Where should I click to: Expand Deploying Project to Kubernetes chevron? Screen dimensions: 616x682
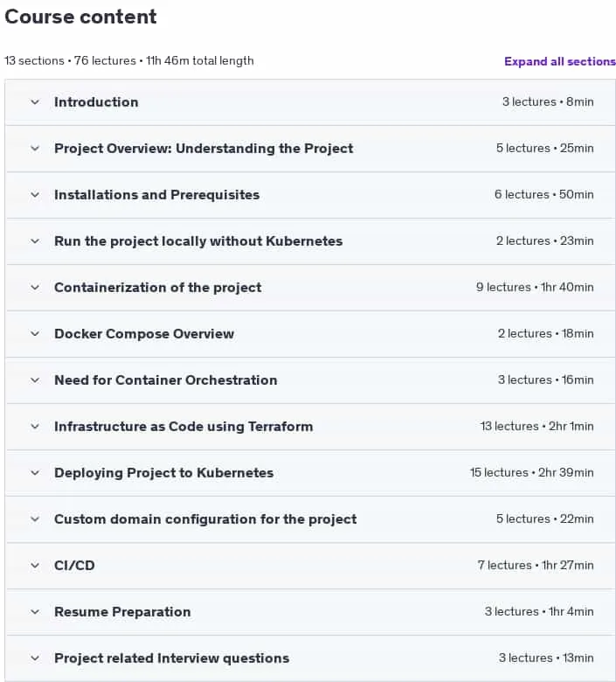click(35, 473)
